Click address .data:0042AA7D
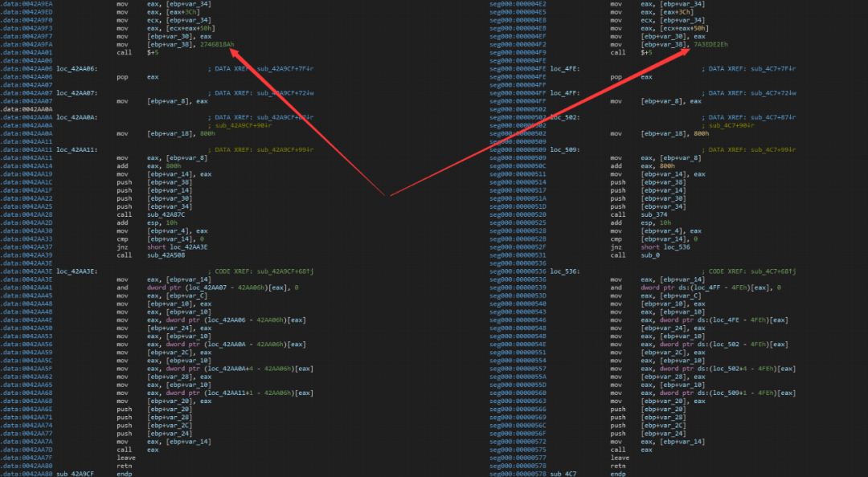Screen dimensions: 868x477 [27, 450]
